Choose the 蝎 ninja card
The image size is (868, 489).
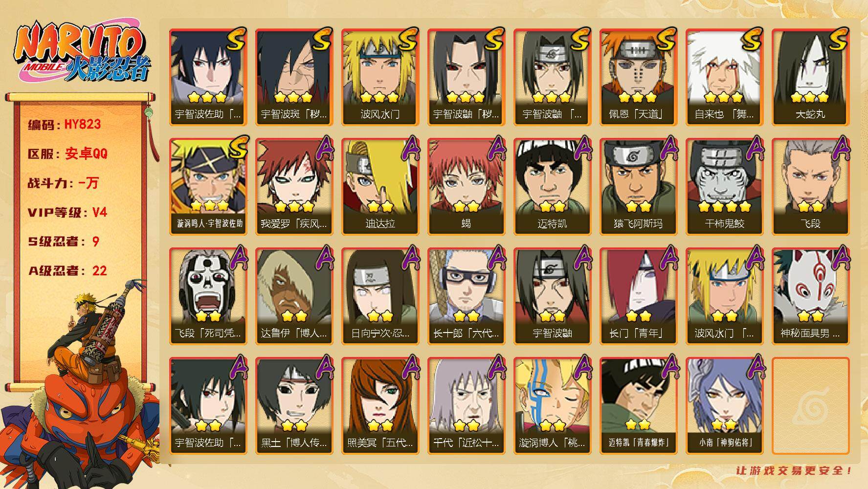466,187
